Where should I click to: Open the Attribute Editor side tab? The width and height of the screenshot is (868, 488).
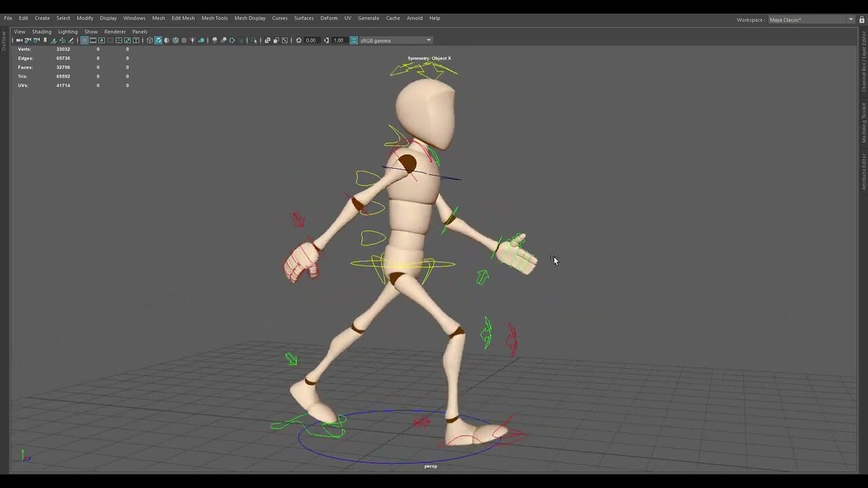[863, 165]
